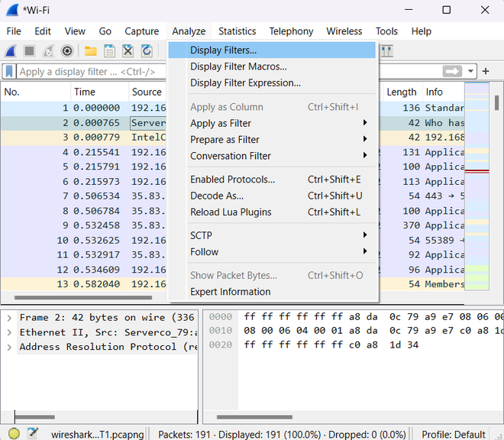Click the stop capture square icon
504x440 pixels.
click(x=30, y=51)
